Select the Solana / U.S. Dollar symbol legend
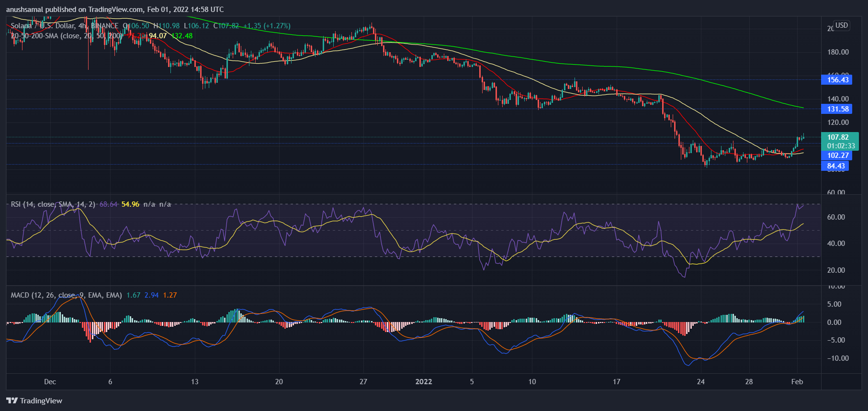The width and height of the screenshot is (868, 411). 65,26
